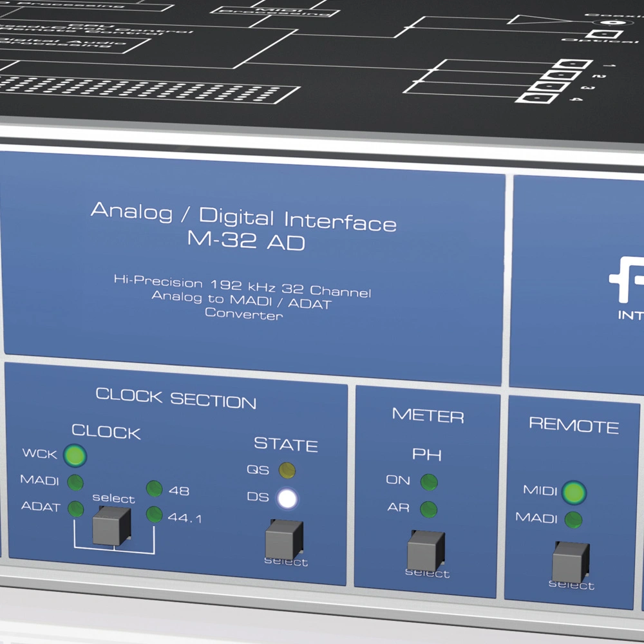Screen dimensions: 644x644
Task: Click the CLOCK SECTION heading
Action: tap(176, 398)
